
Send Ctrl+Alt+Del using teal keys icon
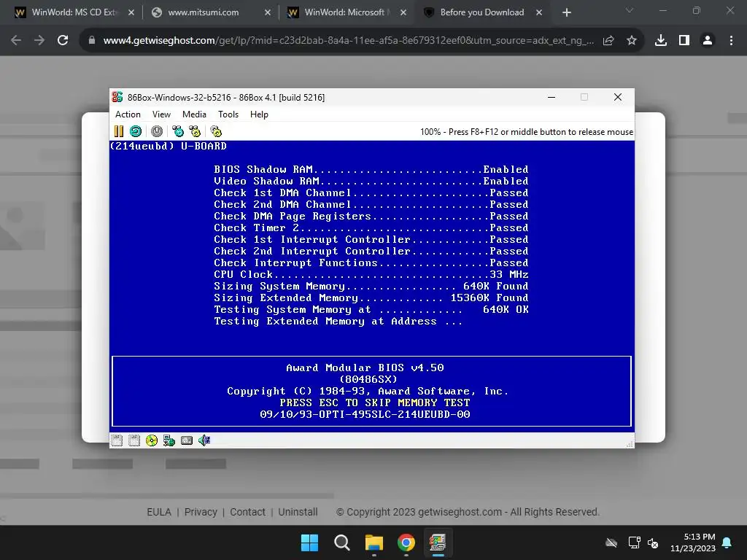click(x=178, y=131)
